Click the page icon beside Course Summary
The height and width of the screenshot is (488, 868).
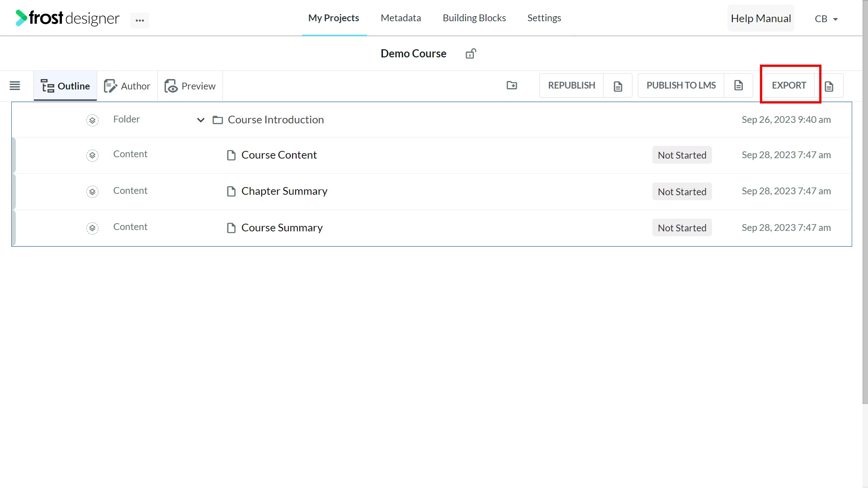(231, 228)
